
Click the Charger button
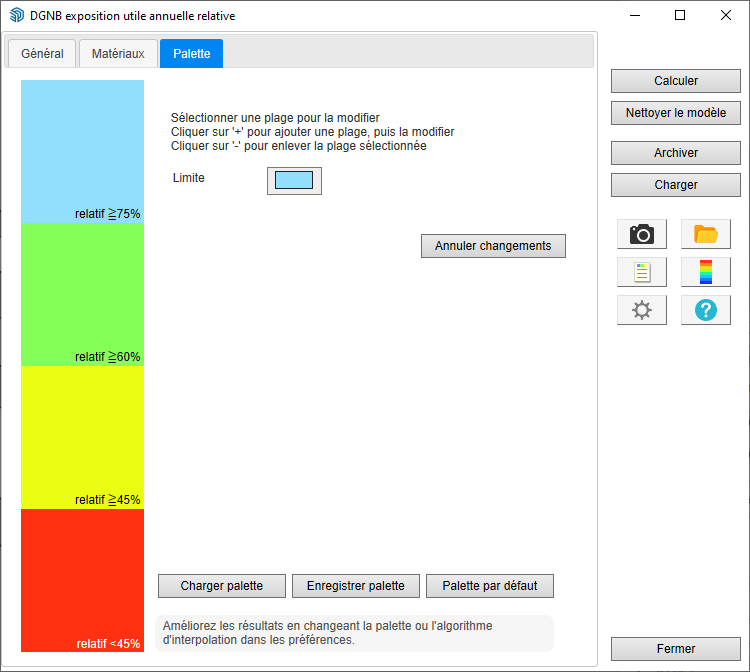(675, 185)
